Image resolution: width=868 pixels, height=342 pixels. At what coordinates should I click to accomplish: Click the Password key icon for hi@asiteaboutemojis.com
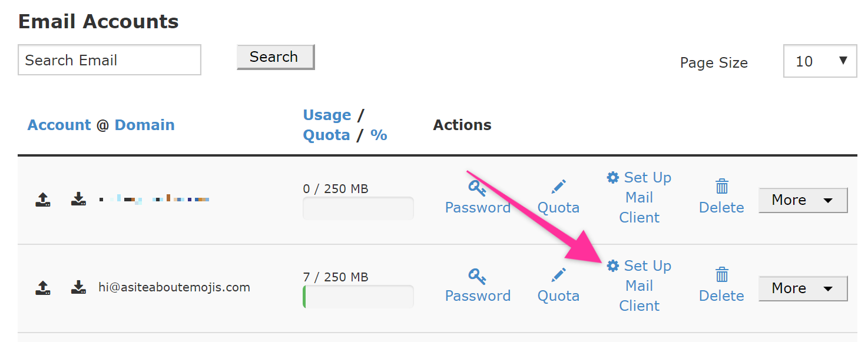[x=477, y=275]
